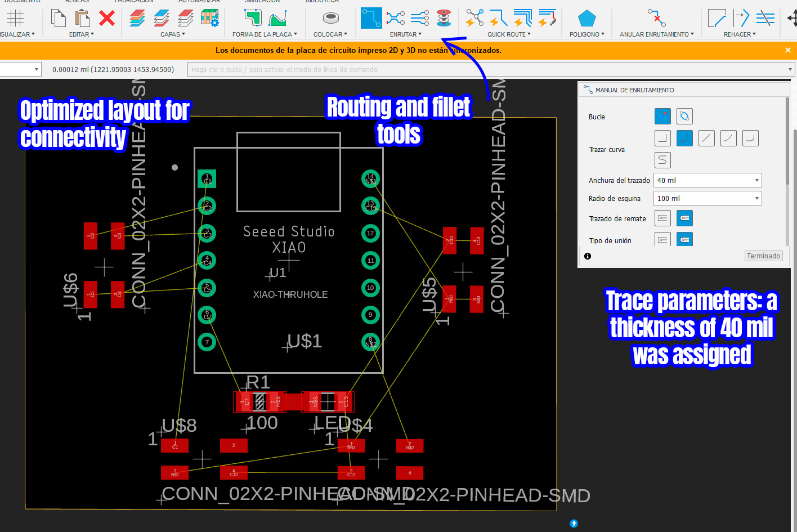
Task: Select round cap for Trazado de remate
Action: click(684, 218)
